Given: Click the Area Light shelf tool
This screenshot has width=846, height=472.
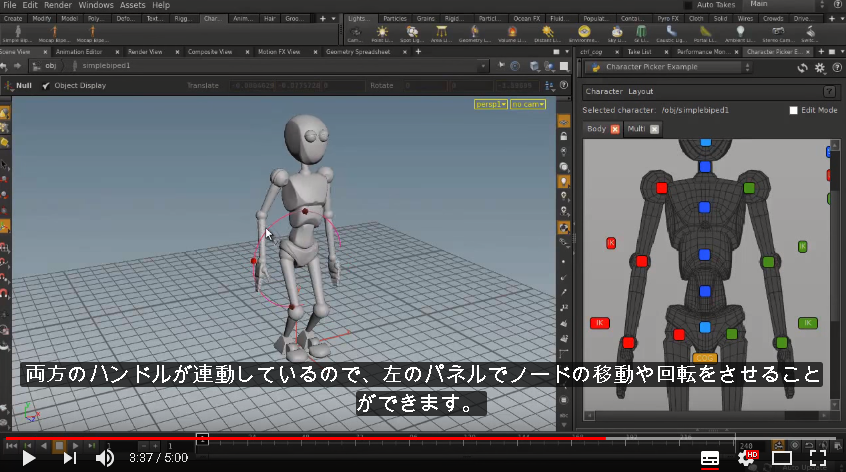Looking at the screenshot, I should (x=441, y=34).
